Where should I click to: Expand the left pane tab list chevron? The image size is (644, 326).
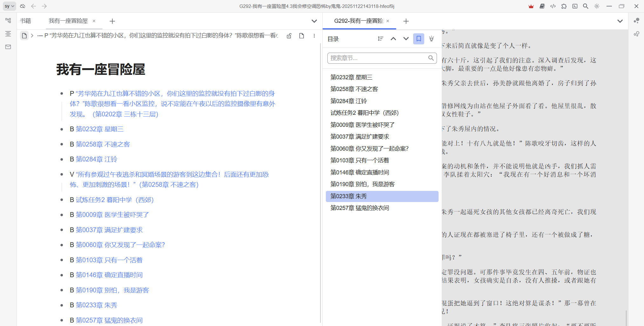coord(314,21)
